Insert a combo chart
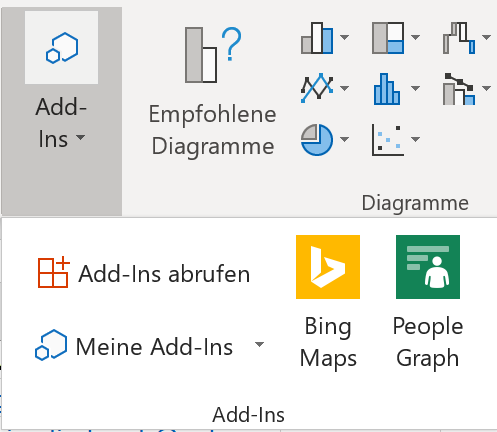Screen dimensions: 497x432 459,89
